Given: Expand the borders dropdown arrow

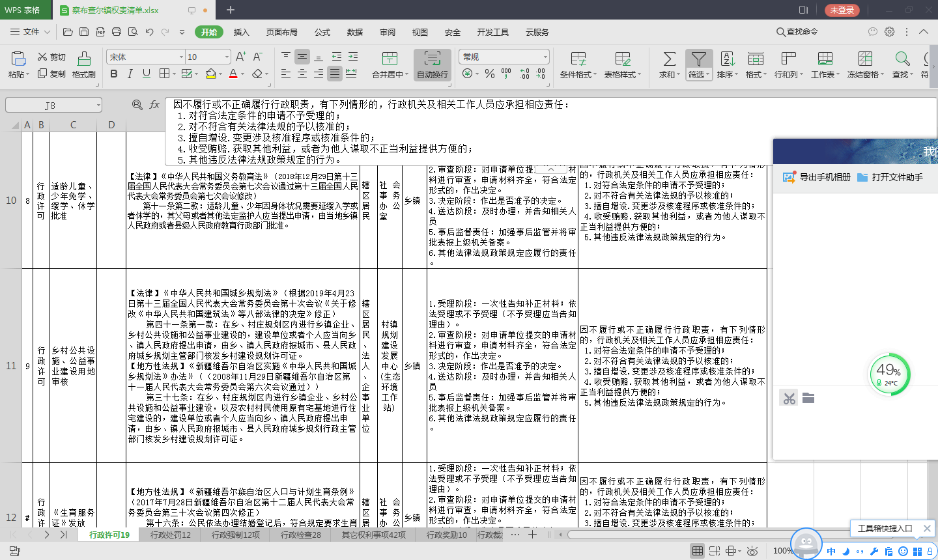Looking at the screenshot, I should coord(174,74).
